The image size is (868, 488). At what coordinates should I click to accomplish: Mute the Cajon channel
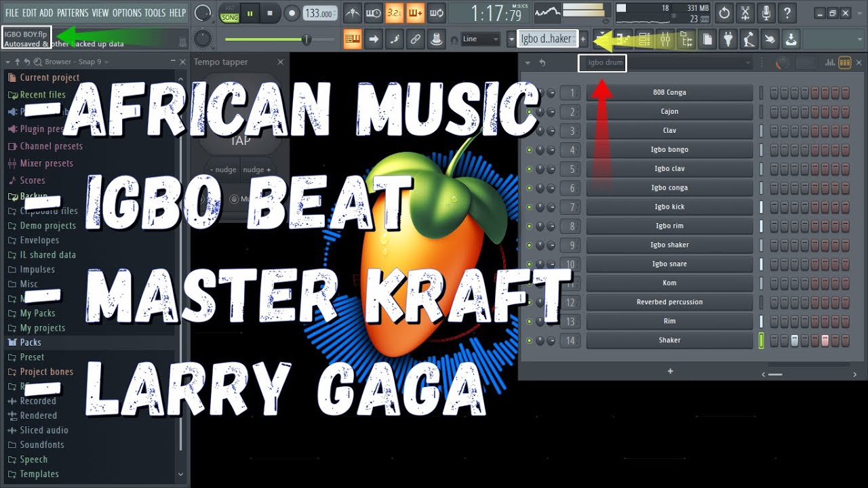(529, 112)
